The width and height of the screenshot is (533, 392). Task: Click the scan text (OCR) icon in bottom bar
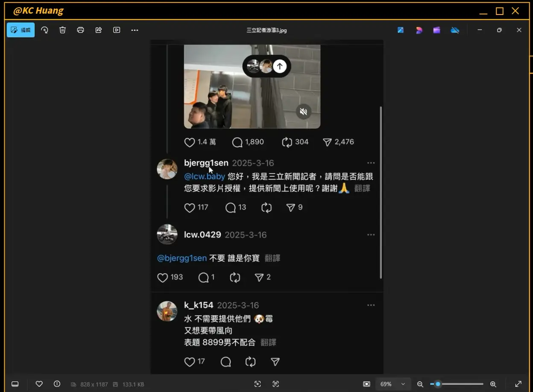click(x=276, y=384)
